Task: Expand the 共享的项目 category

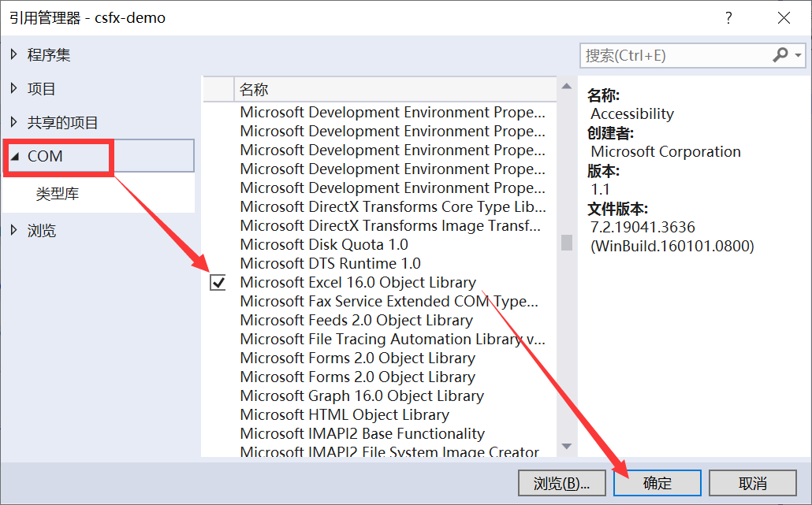Action: pos(14,122)
